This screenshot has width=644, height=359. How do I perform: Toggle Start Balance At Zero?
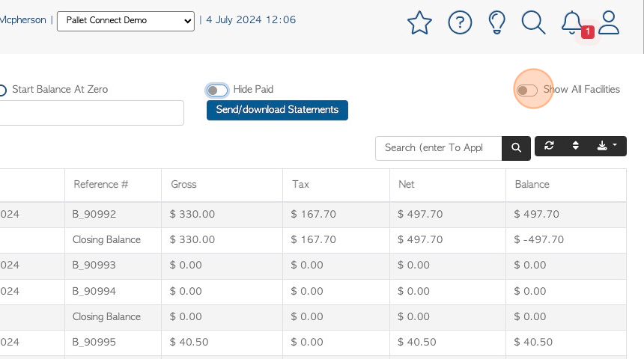(2, 90)
